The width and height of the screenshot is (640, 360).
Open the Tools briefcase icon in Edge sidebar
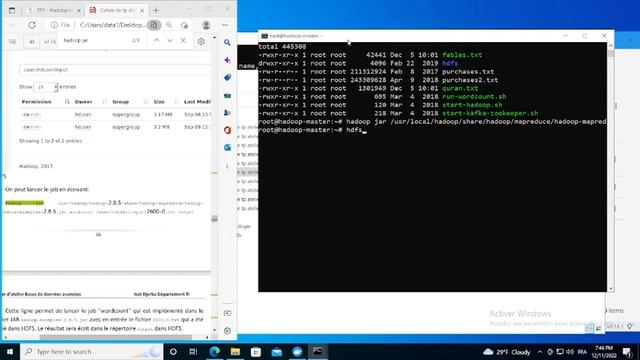point(227,95)
